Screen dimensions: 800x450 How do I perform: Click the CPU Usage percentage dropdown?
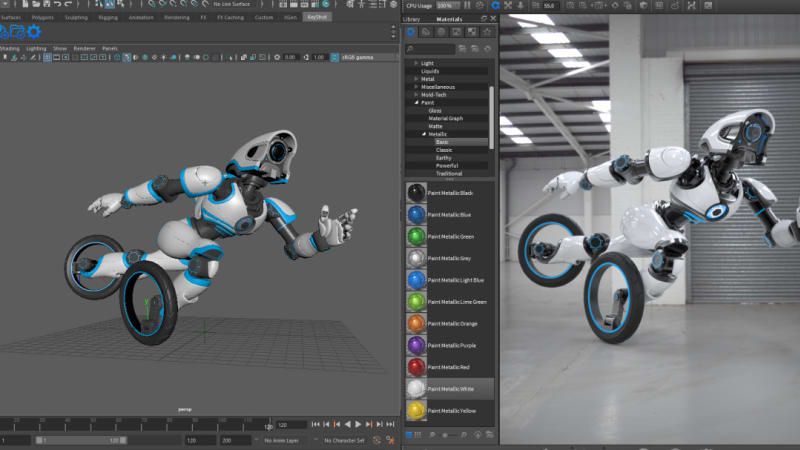[447, 6]
